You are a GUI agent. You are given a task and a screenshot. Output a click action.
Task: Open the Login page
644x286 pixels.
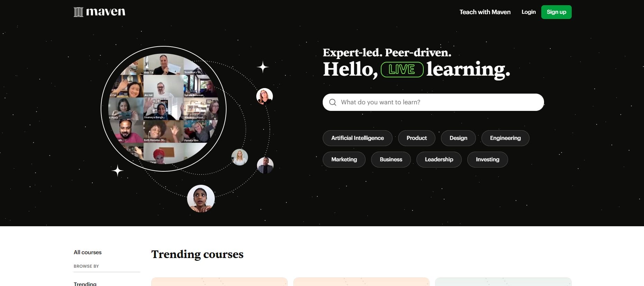[x=528, y=12]
